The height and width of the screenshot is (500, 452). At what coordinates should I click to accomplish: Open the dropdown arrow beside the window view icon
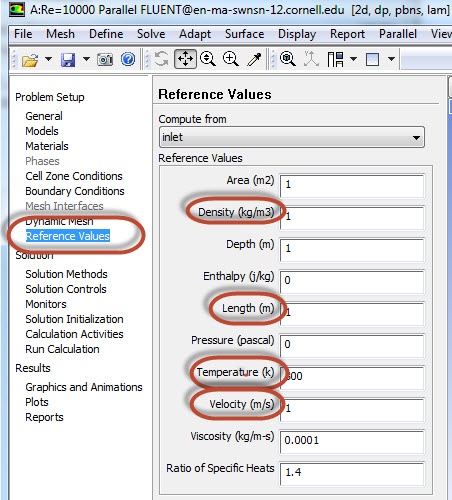(391, 59)
